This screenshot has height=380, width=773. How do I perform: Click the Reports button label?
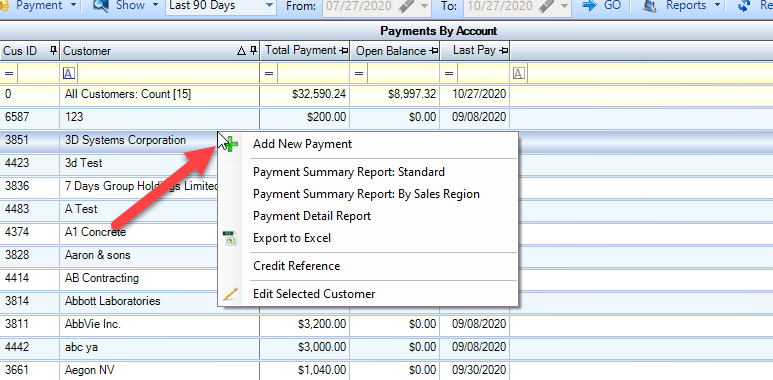click(686, 6)
